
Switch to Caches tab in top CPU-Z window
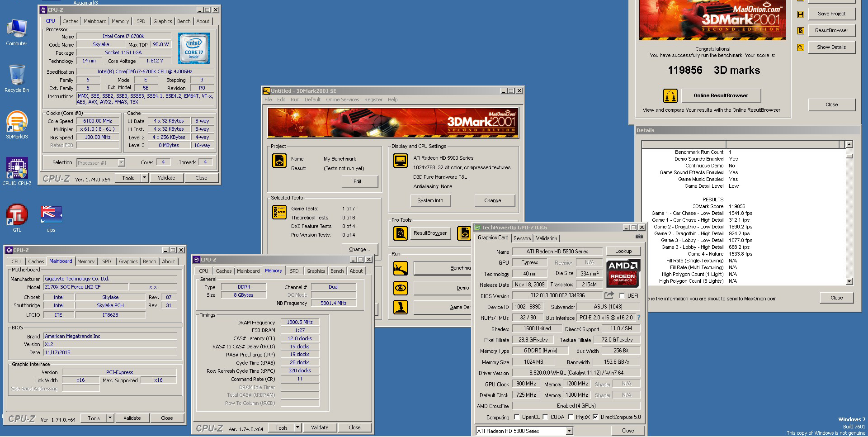point(70,21)
